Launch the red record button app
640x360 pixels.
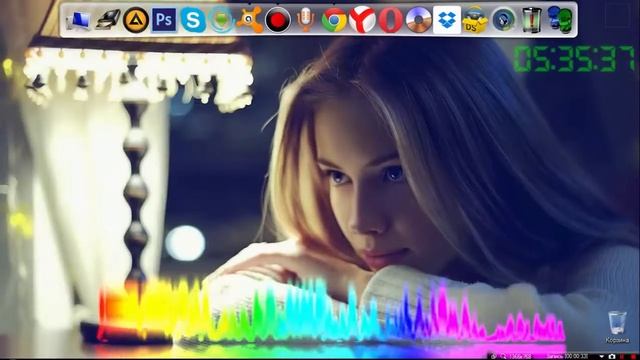click(x=278, y=20)
